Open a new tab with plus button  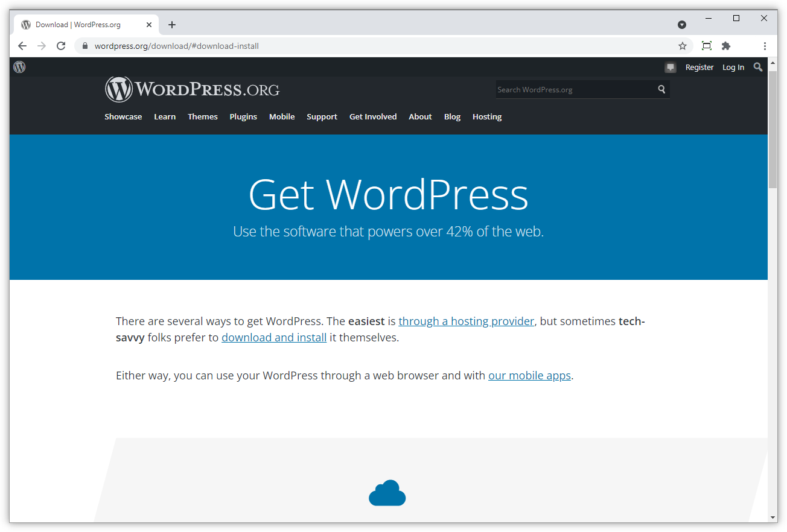(x=172, y=25)
